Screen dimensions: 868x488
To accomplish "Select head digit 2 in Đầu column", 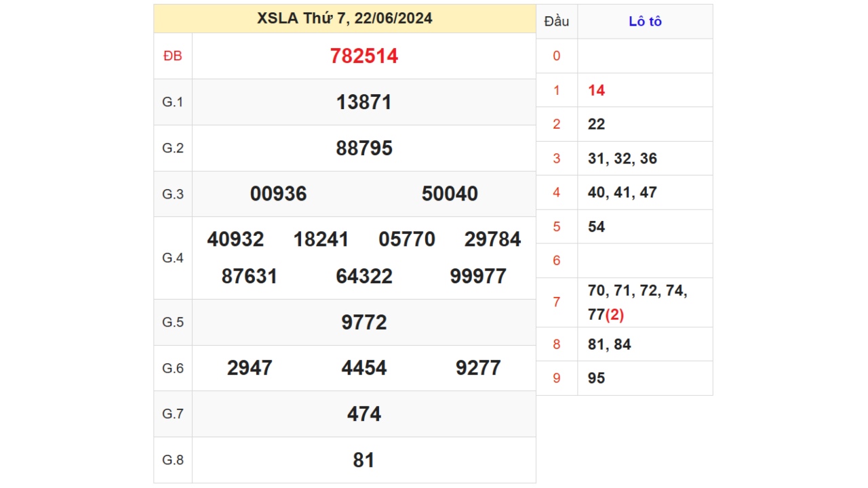I will (x=557, y=124).
